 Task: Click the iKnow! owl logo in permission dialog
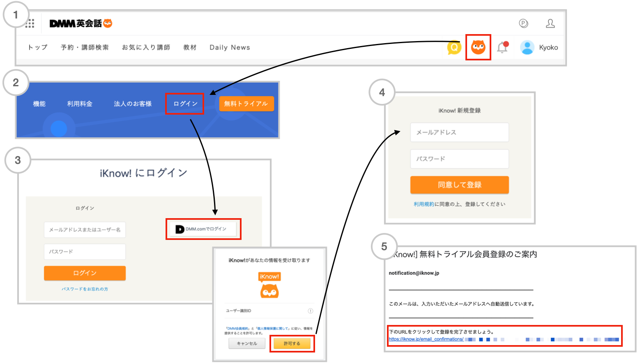(x=269, y=285)
